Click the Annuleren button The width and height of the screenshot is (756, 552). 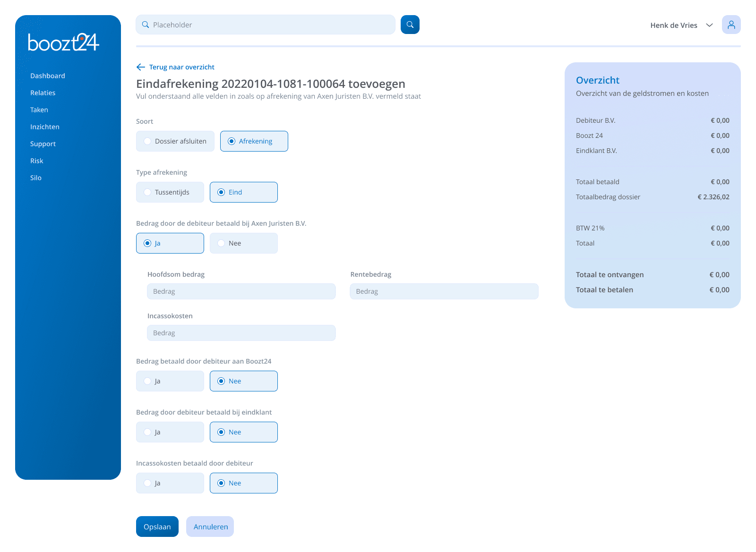210,527
